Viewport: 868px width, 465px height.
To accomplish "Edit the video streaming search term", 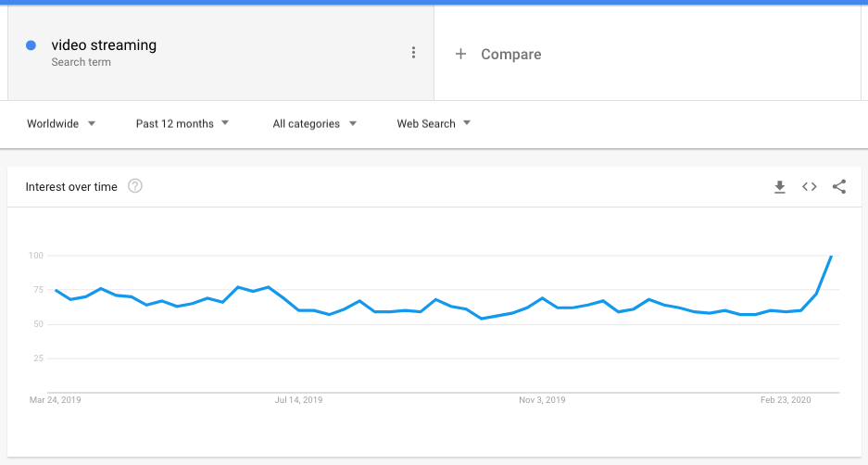I will (104, 45).
